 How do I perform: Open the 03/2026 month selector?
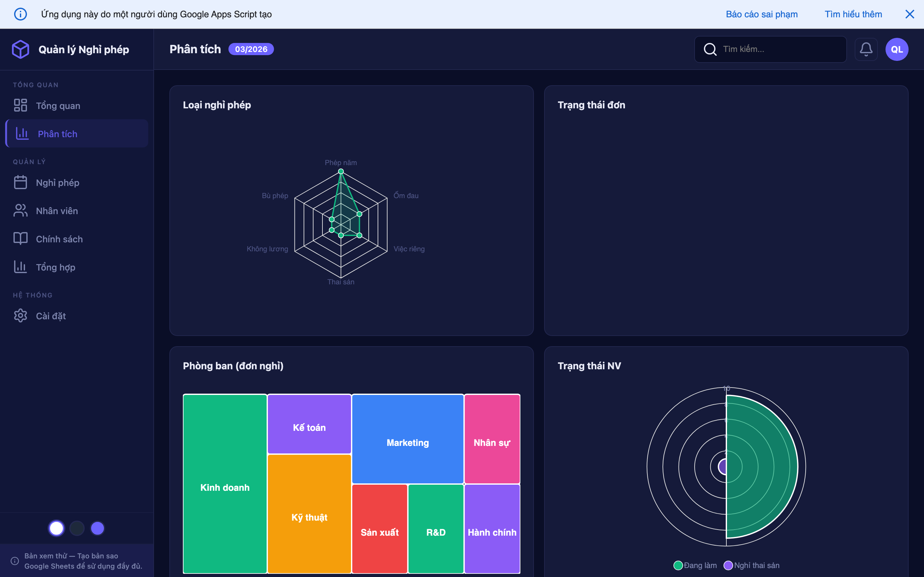coord(251,49)
